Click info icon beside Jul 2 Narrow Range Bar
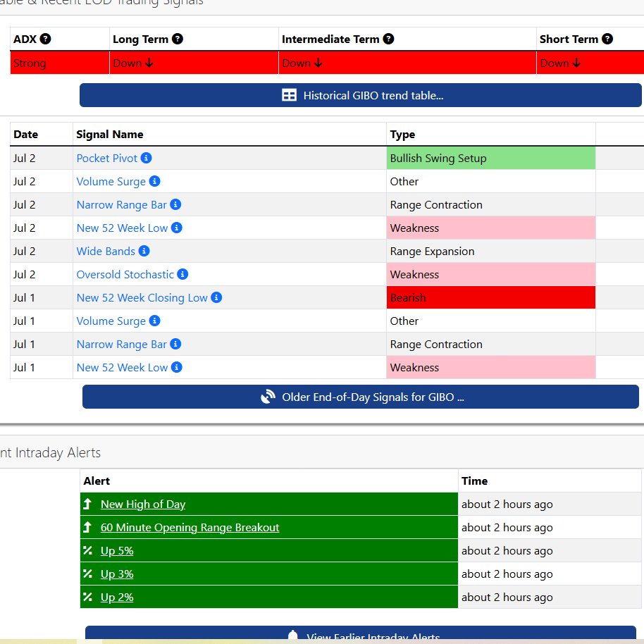This screenshot has width=644, height=644. tap(175, 204)
